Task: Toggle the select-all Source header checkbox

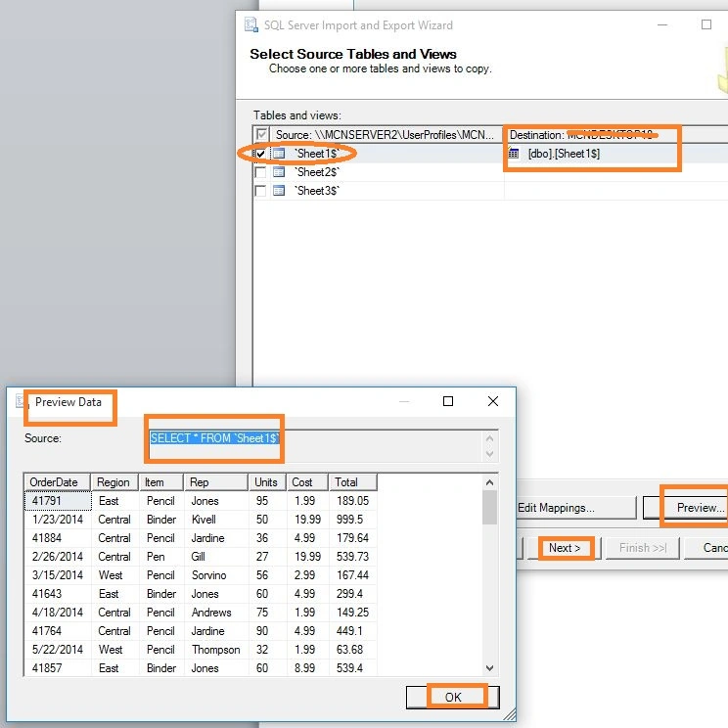Action: [262, 135]
